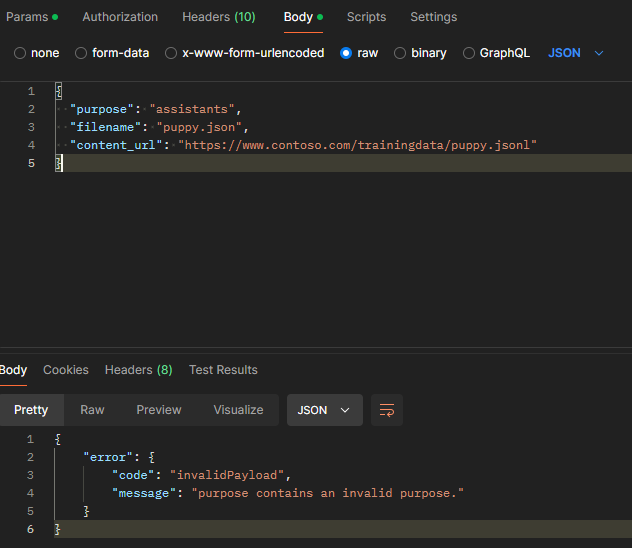
Task: Click the "puppy.json" value in request body
Action: 199,127
